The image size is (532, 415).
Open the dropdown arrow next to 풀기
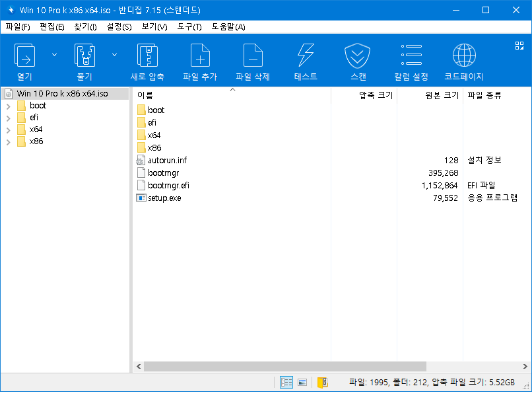(x=115, y=55)
